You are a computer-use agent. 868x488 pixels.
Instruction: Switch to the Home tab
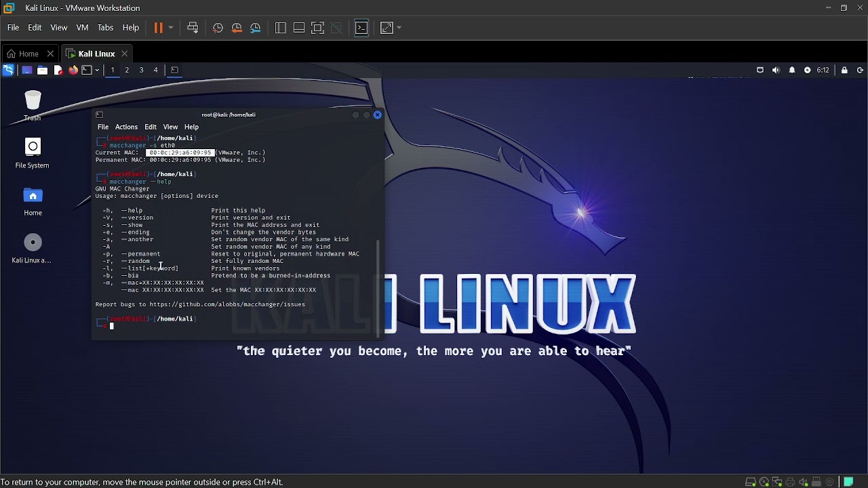click(x=28, y=54)
